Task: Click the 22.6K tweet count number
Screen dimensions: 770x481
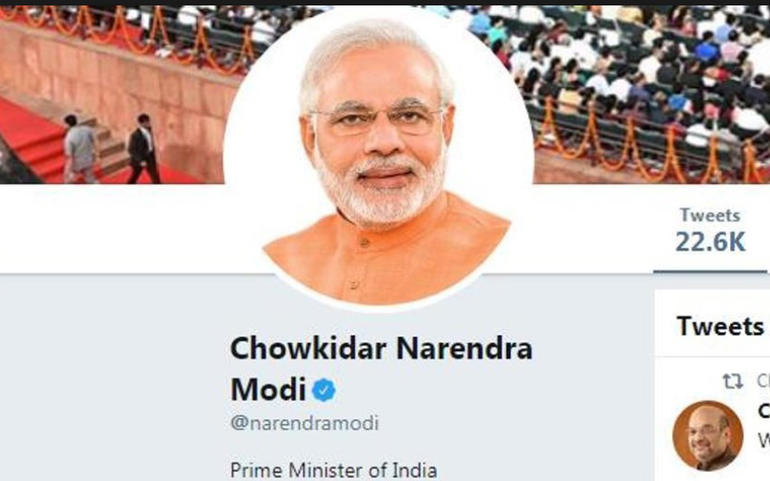Action: point(710,242)
